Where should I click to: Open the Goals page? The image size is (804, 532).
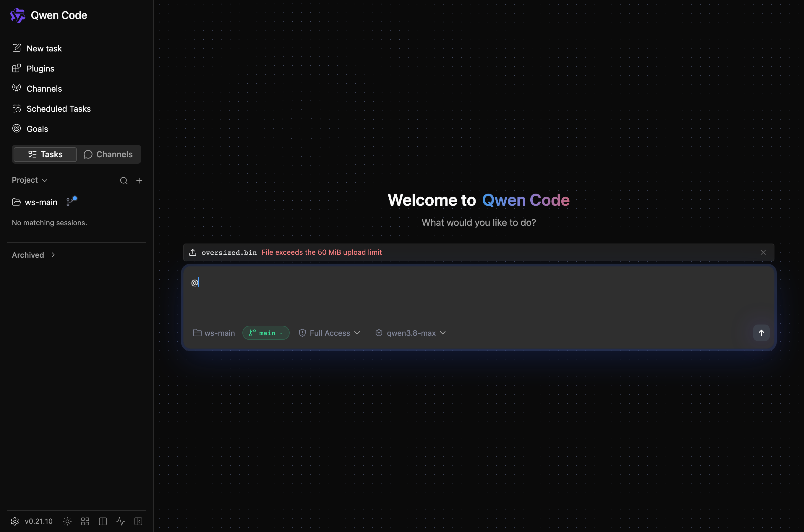[30, 129]
